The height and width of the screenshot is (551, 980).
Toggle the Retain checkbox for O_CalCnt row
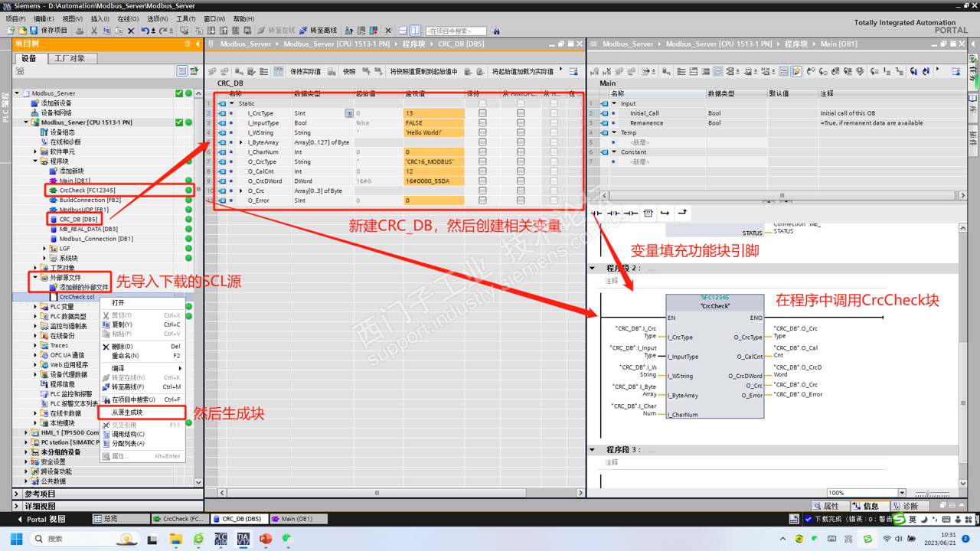482,171
